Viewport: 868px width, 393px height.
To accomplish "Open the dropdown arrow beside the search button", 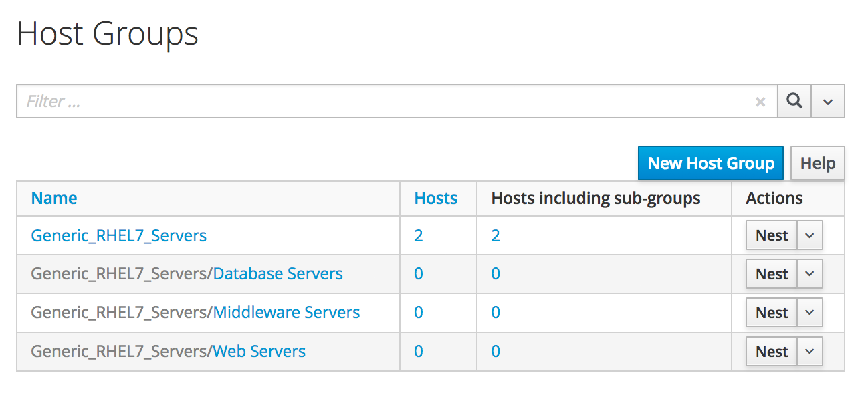I will [828, 102].
